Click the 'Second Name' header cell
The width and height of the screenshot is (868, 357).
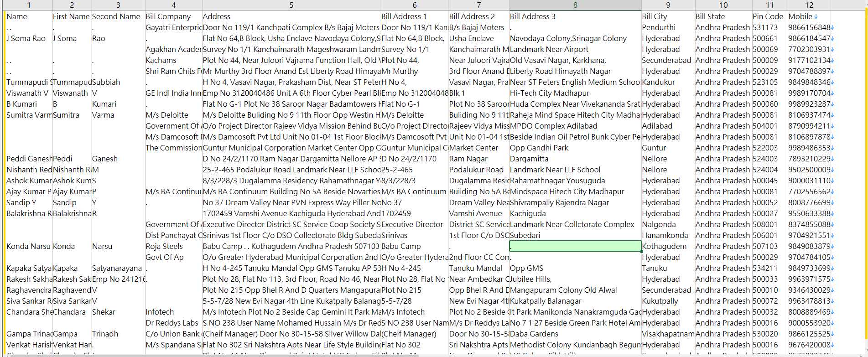coord(118,16)
